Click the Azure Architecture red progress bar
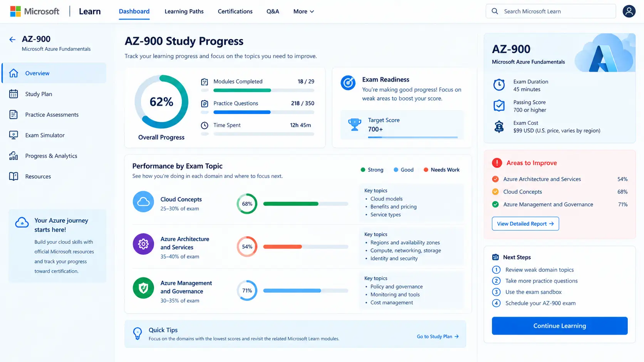 click(305, 246)
